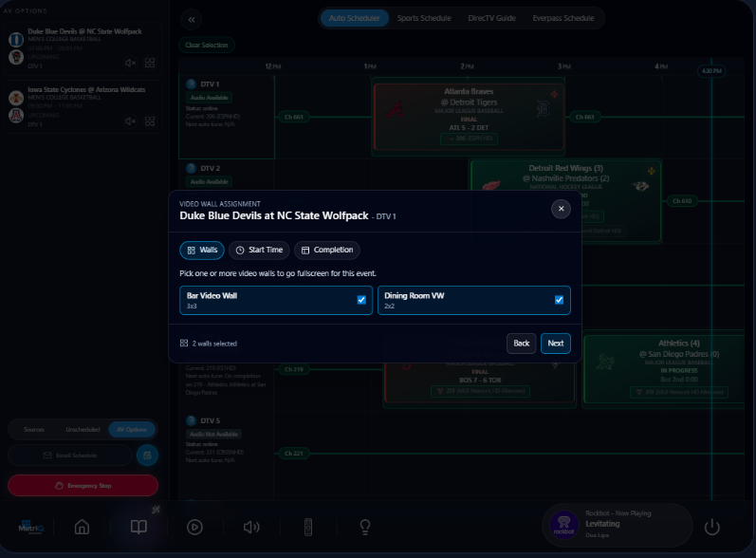Switch to the Start Time tab
Viewport: 756px width, 558px height.
point(258,251)
